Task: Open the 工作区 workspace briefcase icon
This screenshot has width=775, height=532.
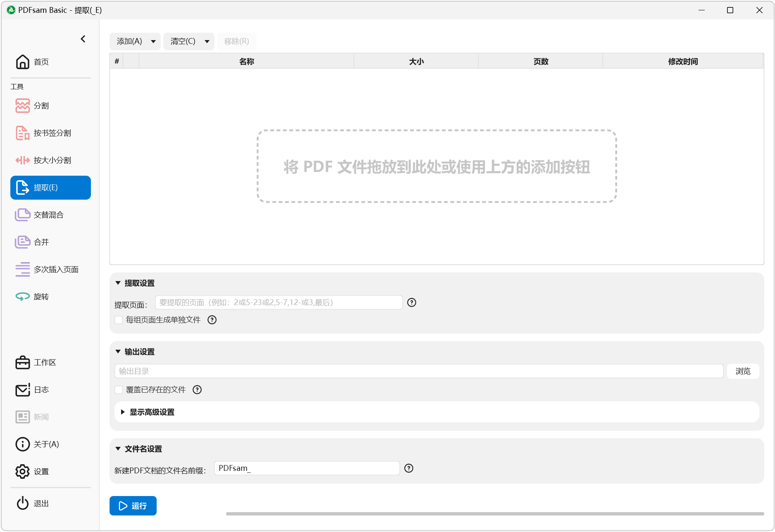Action: tap(23, 363)
